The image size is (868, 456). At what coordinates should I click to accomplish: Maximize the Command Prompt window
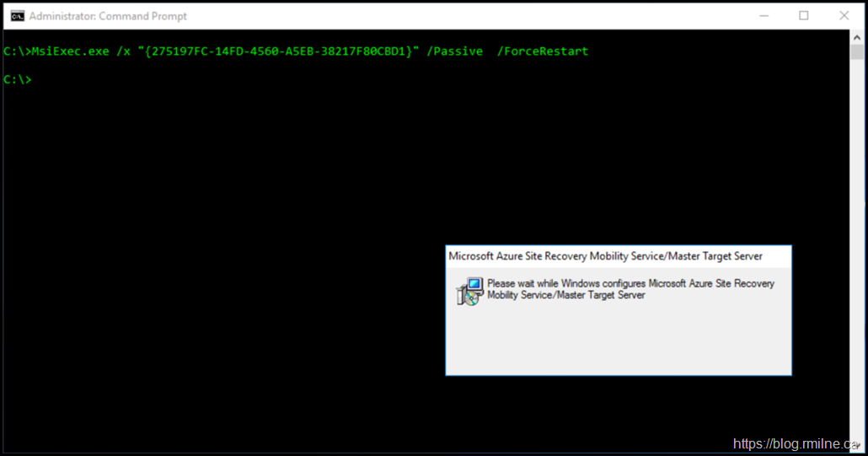point(804,16)
